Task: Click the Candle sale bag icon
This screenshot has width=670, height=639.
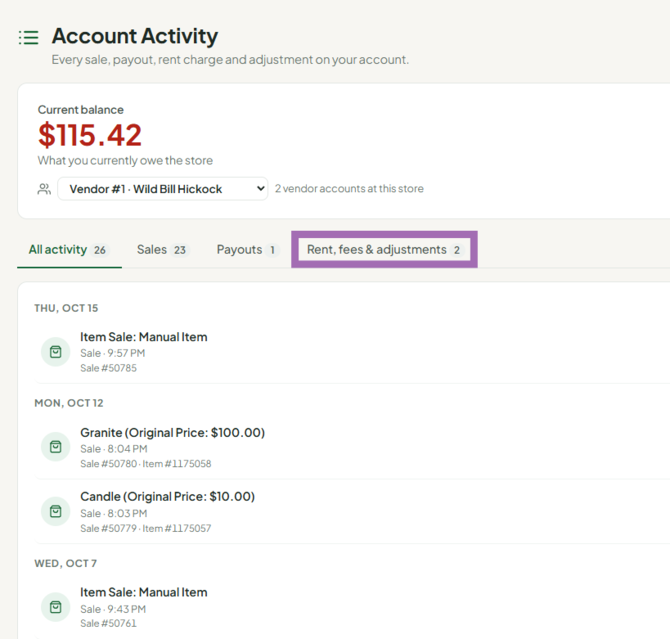Action: coord(56,511)
